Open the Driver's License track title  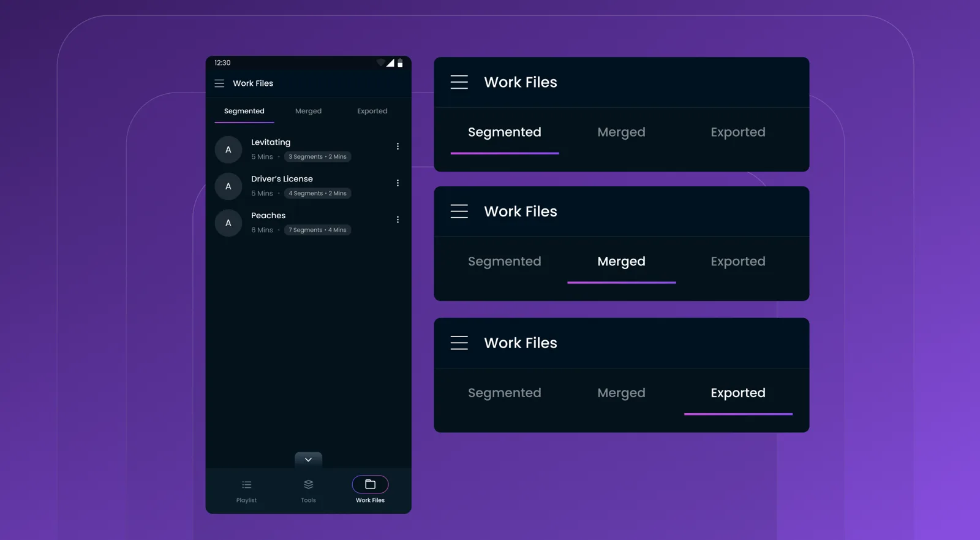pos(282,179)
